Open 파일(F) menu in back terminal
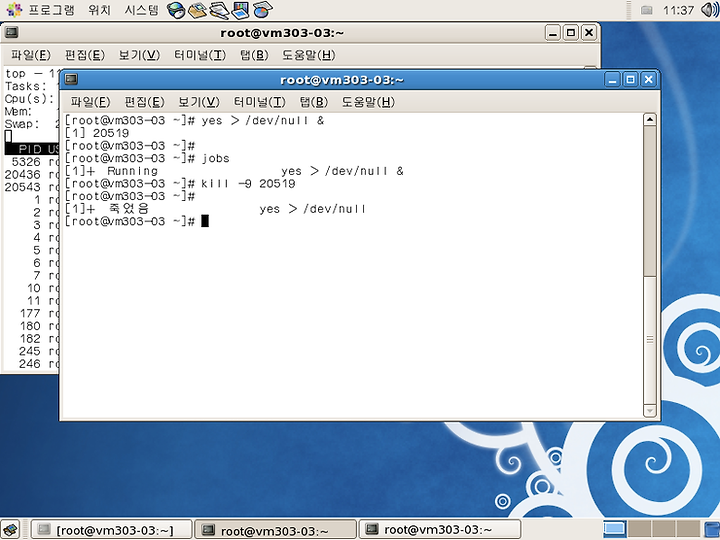This screenshot has height=540, width=720. click(x=31, y=55)
